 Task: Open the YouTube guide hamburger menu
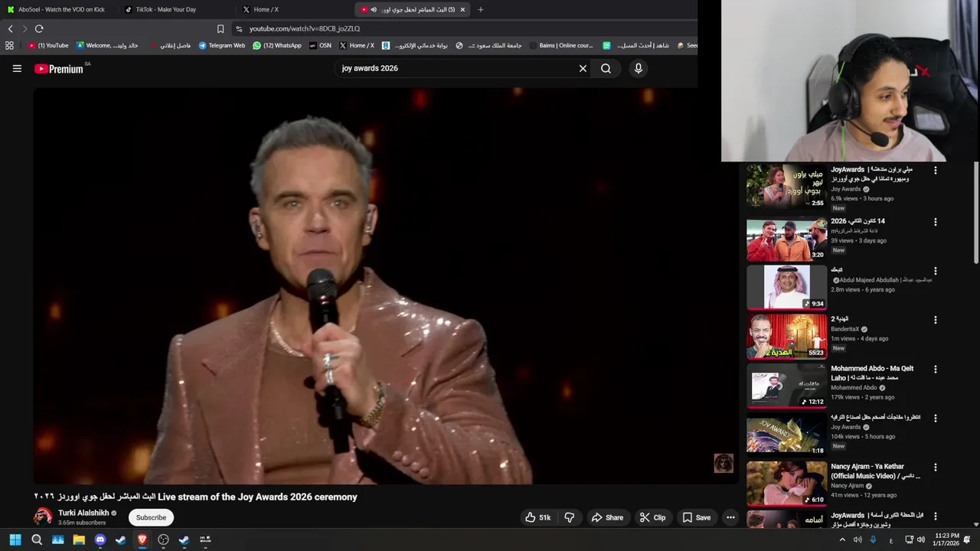click(17, 68)
